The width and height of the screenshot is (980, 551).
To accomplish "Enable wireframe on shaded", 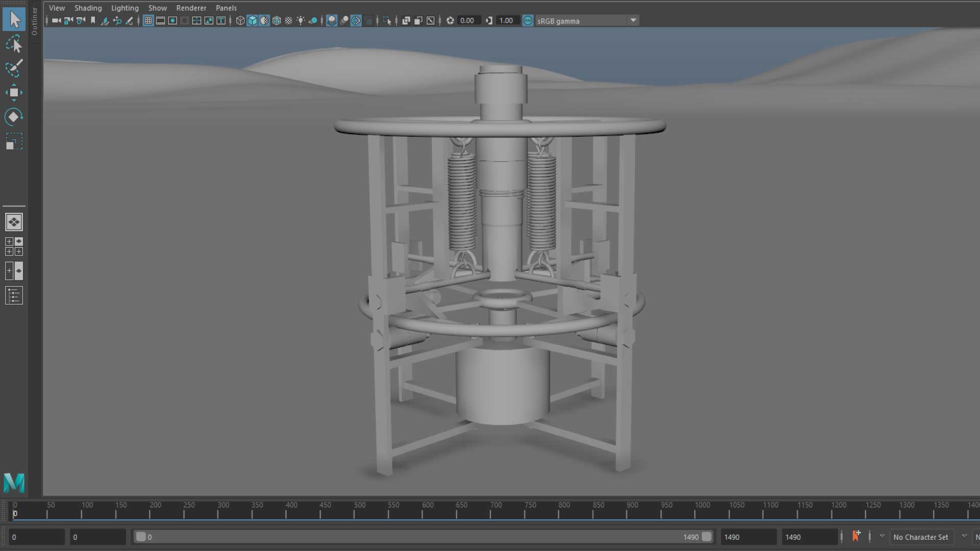I will tap(277, 20).
